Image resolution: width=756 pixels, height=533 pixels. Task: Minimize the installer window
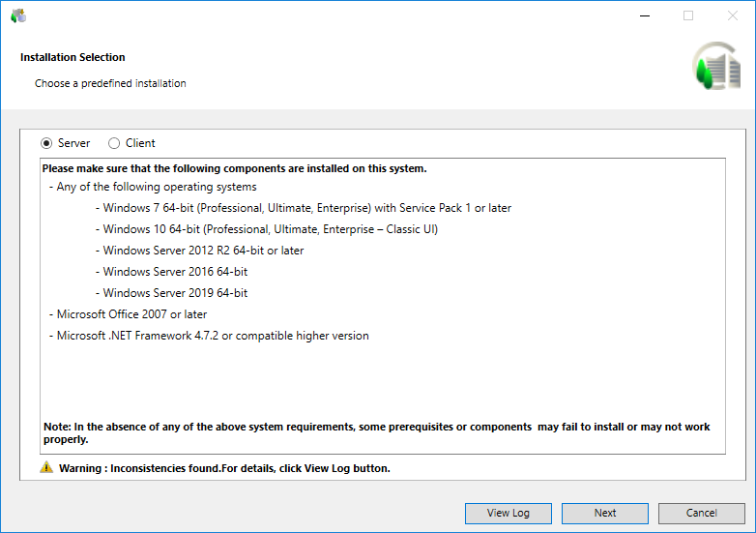(644, 15)
